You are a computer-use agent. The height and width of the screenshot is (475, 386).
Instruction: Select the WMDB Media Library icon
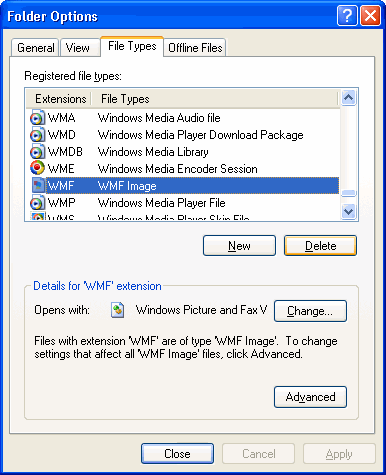(x=37, y=152)
